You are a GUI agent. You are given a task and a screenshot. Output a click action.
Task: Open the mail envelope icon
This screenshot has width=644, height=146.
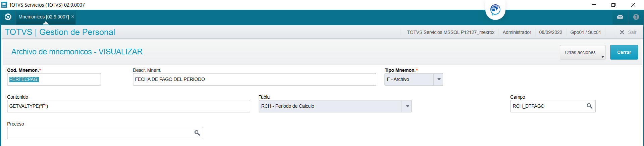click(x=620, y=17)
